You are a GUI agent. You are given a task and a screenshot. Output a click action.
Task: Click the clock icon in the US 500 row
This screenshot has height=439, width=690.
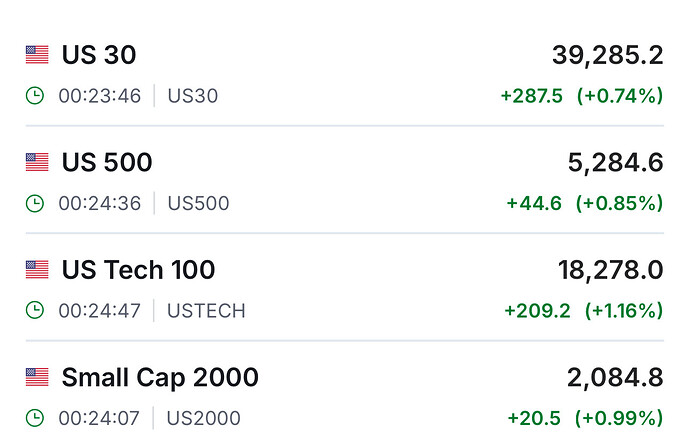pos(35,203)
